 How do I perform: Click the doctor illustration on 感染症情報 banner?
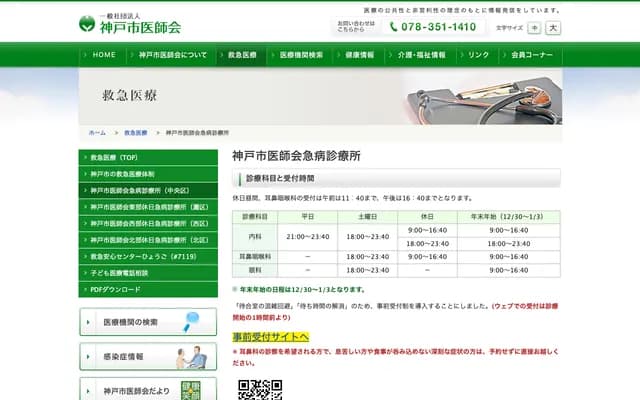tap(196, 356)
